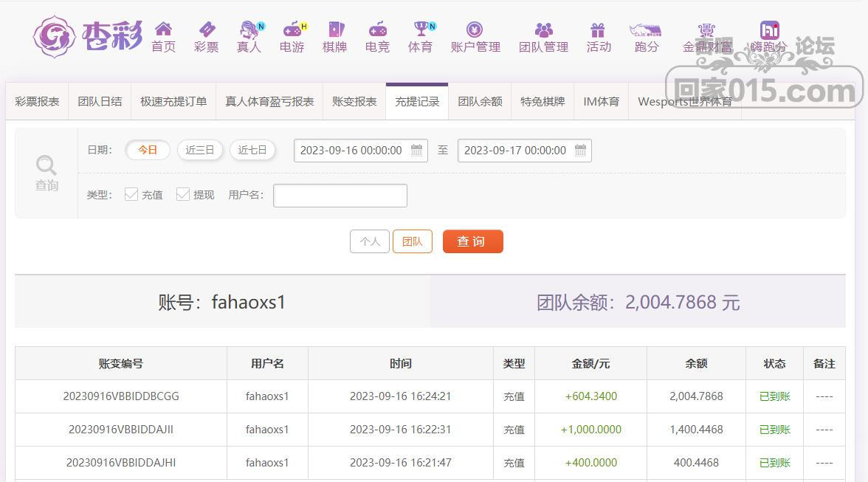This screenshot has width=868, height=482.
Task: Click the orange 查询 button
Action: point(472,242)
